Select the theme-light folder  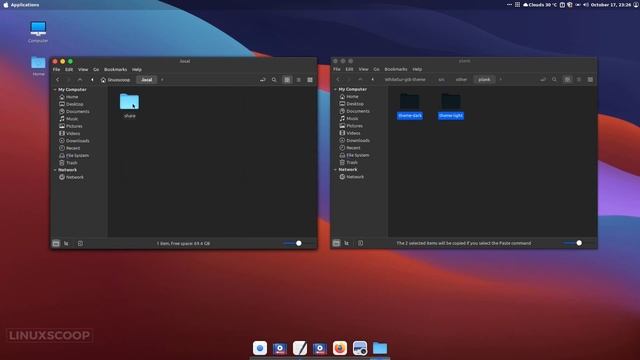(x=451, y=106)
